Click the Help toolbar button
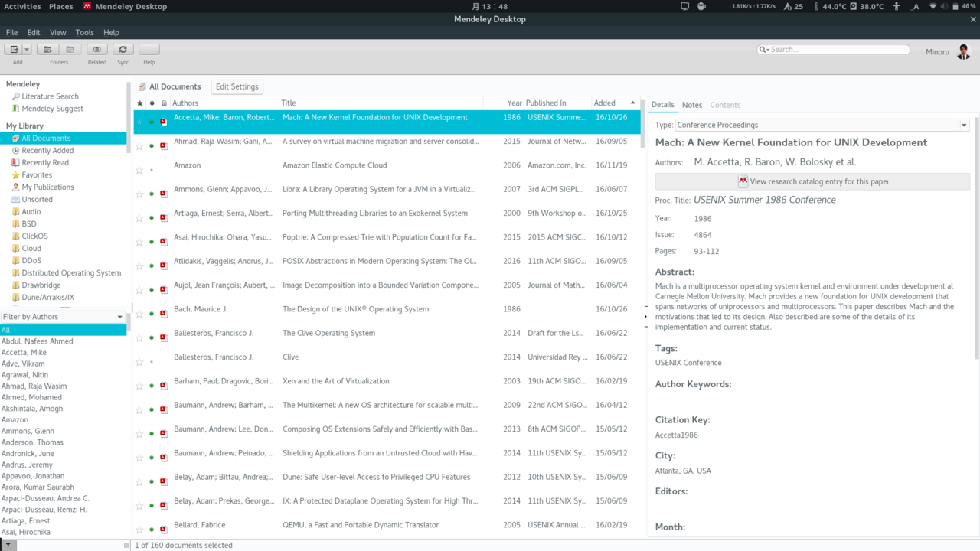Viewport: 980px width, 551px height. (149, 50)
